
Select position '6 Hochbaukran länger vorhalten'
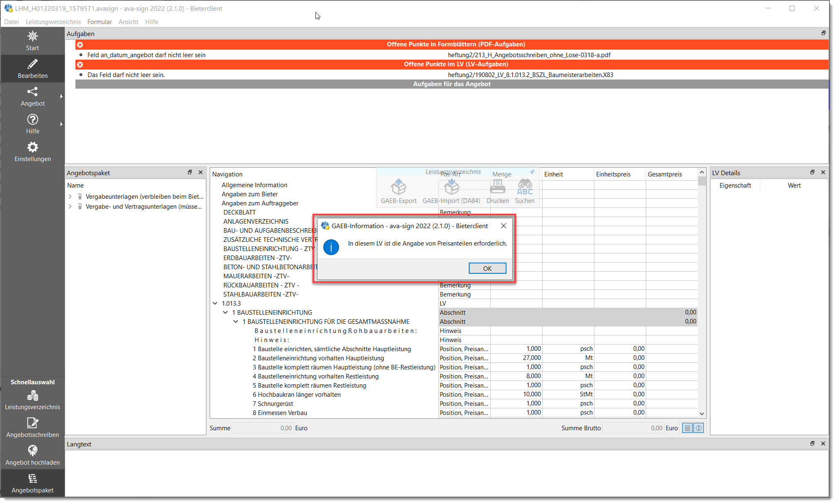[x=297, y=395]
